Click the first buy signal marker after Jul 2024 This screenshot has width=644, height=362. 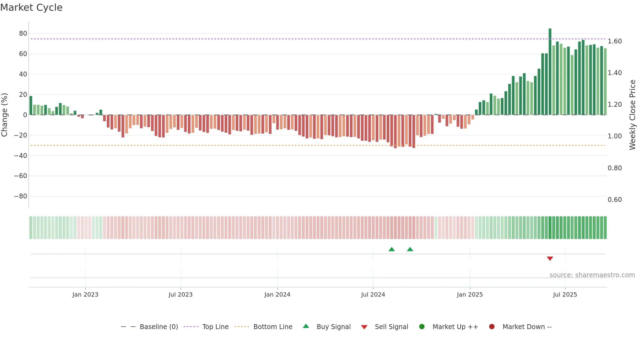[392, 249]
